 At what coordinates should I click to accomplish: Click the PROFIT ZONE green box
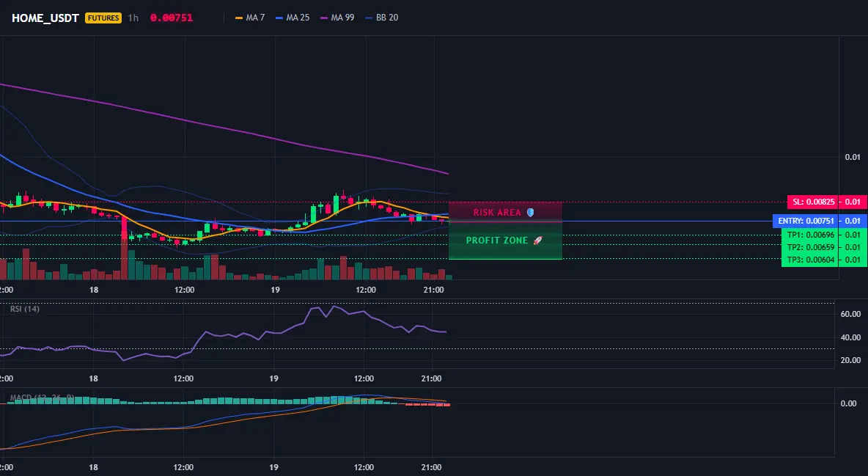pos(505,241)
